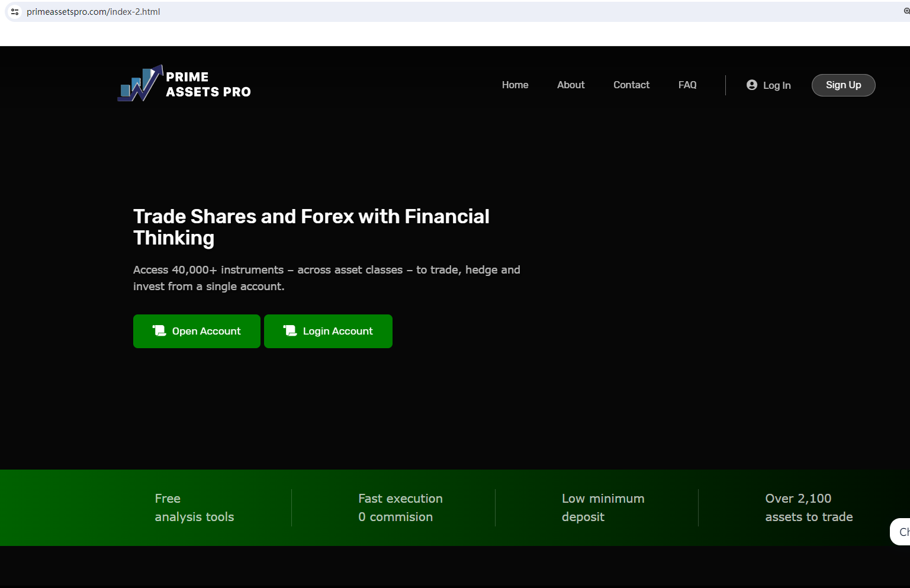
Task: Click the "Trade Shares and Forex" headline
Action: coord(311,227)
